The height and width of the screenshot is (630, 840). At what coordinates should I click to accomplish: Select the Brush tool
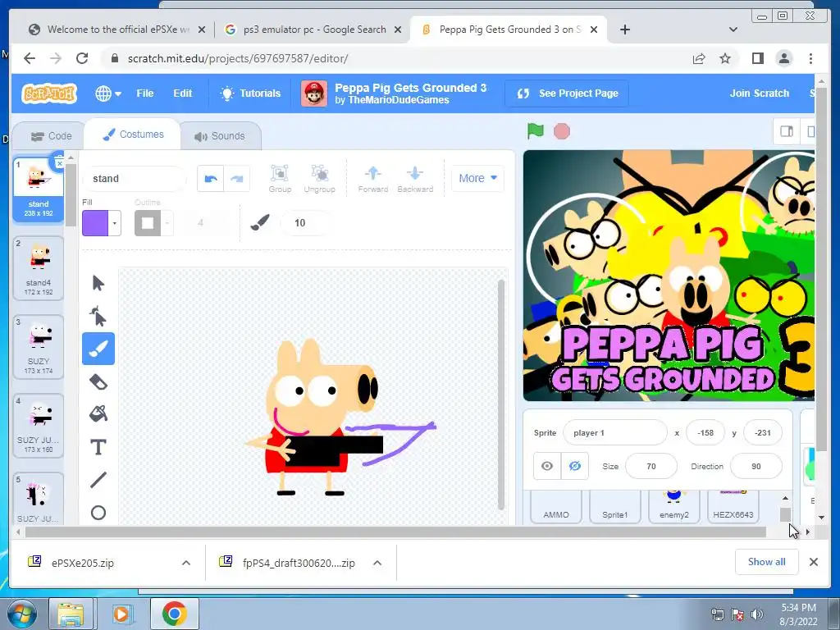click(98, 349)
